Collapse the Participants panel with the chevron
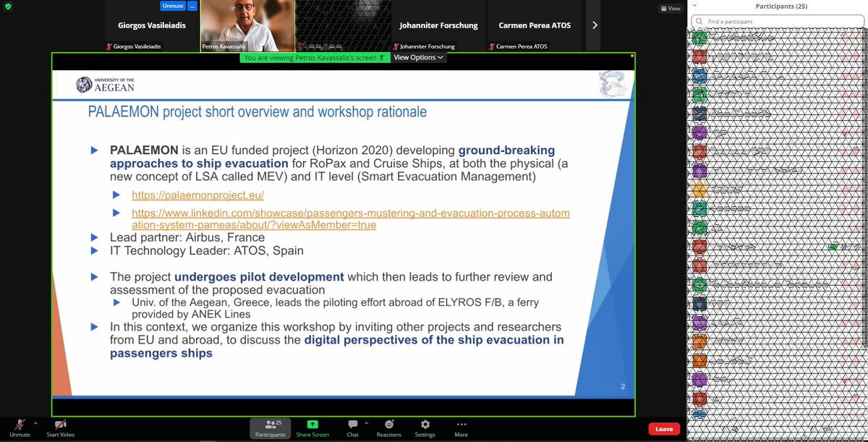 click(x=695, y=7)
